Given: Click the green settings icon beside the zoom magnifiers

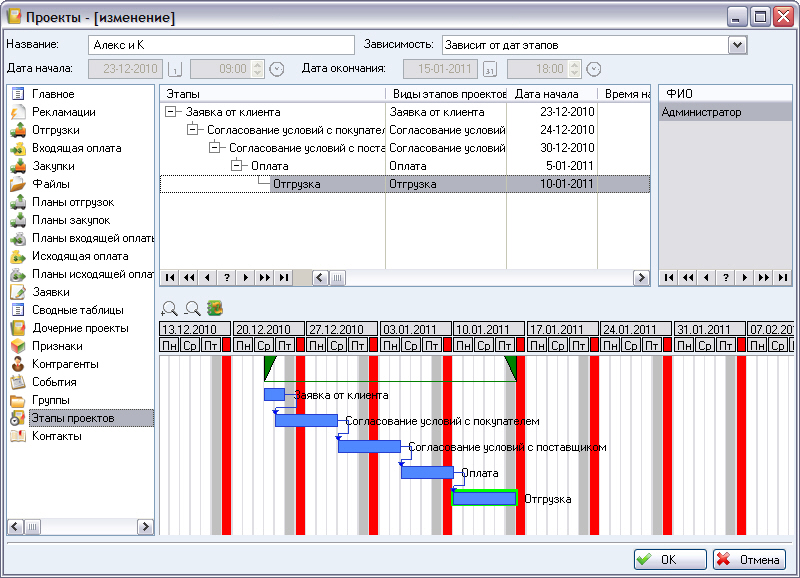Looking at the screenshot, I should point(214,309).
